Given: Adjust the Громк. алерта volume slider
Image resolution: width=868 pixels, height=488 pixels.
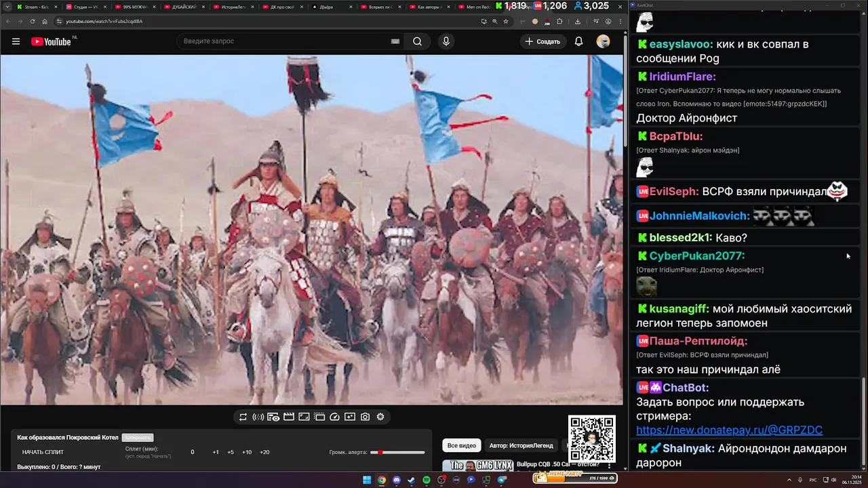Looking at the screenshot, I should tap(397, 452).
